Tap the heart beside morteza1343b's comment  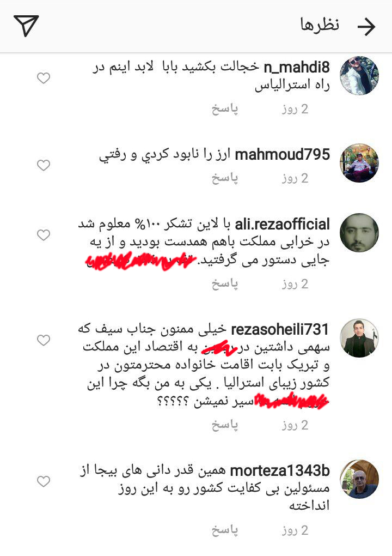pos(44,481)
